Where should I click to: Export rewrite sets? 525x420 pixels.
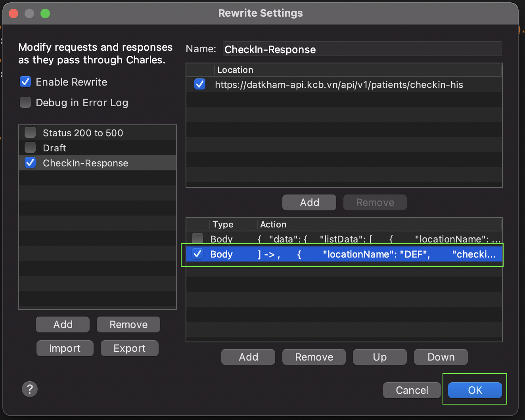(130, 348)
